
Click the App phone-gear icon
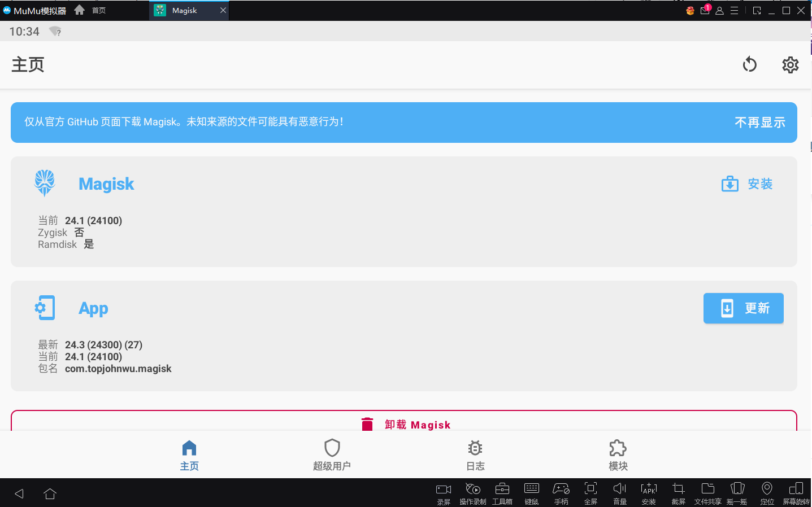(x=45, y=308)
